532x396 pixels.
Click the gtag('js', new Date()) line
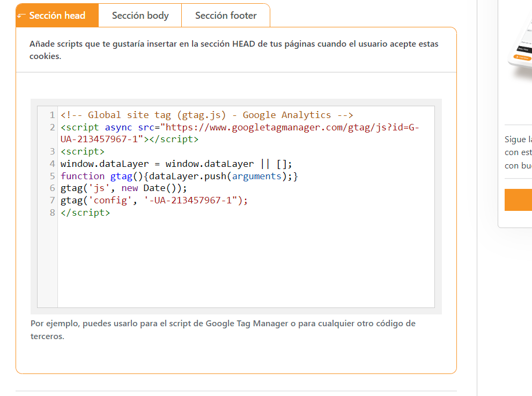click(123, 188)
